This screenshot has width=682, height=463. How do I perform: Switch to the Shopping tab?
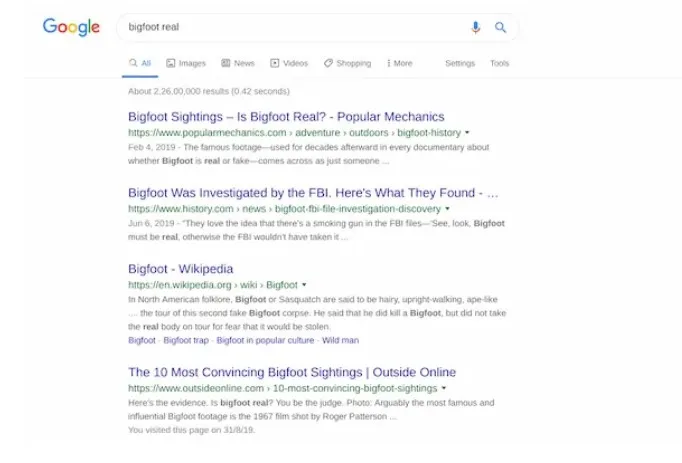[x=348, y=63]
